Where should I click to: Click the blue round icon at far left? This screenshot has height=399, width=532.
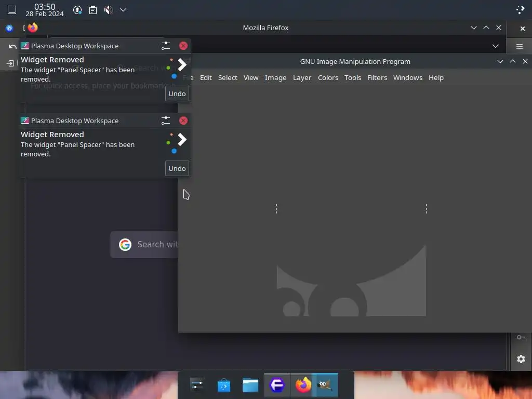9,28
